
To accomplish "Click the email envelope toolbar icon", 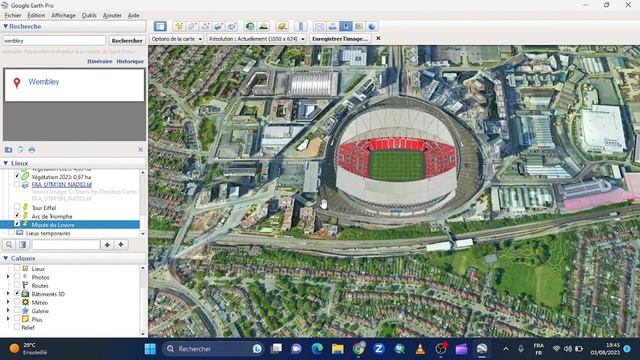I will pos(319,26).
